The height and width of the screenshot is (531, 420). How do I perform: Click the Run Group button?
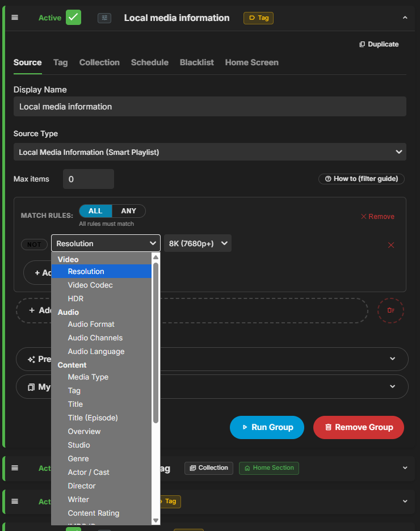coord(267,427)
